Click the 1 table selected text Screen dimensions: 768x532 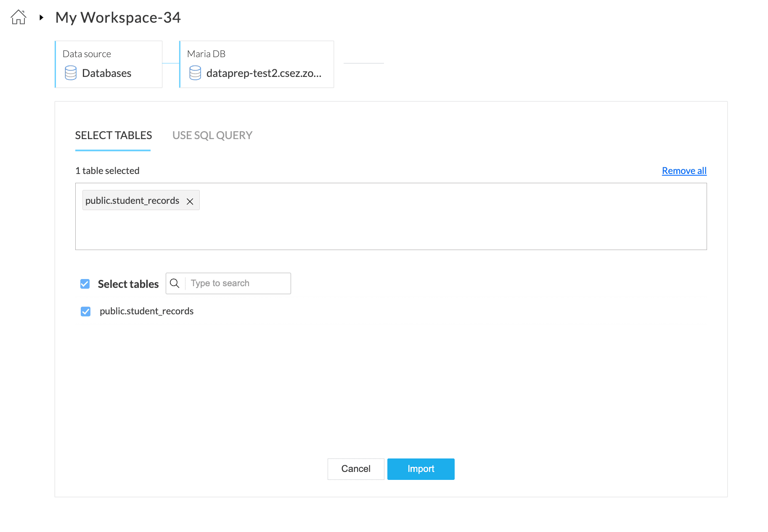click(107, 171)
